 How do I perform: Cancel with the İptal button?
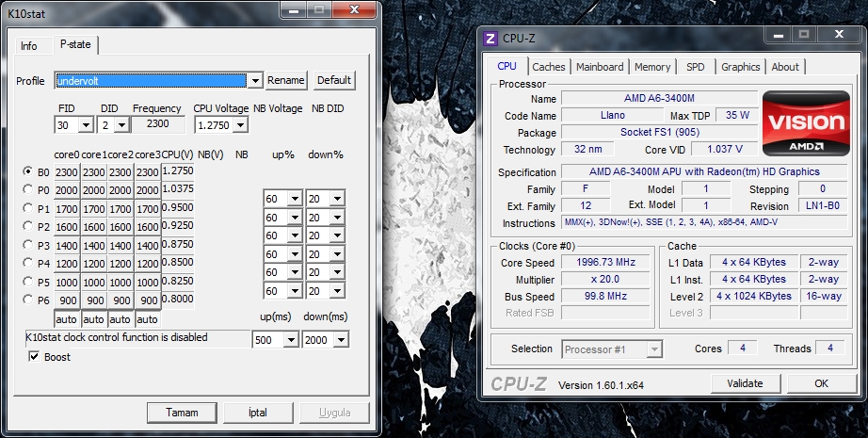258,413
